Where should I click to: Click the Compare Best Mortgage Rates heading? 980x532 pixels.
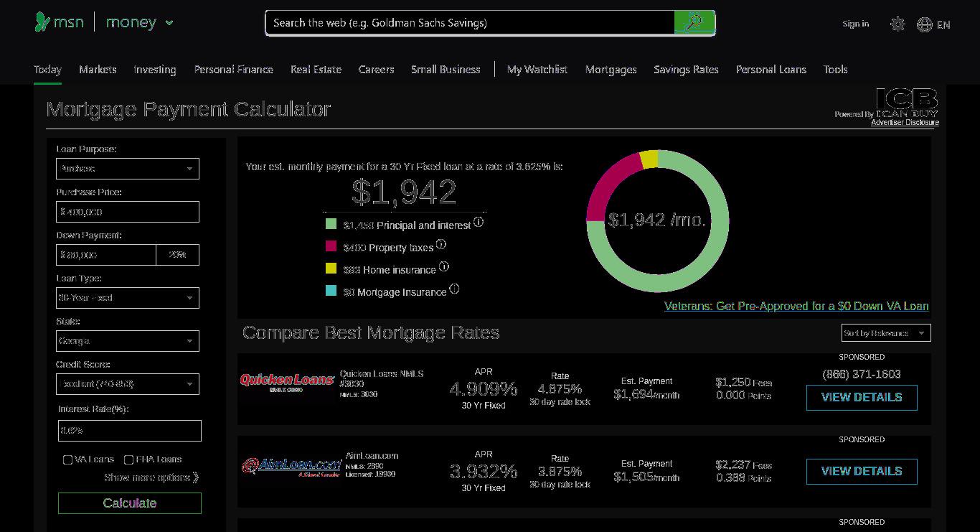tap(371, 332)
